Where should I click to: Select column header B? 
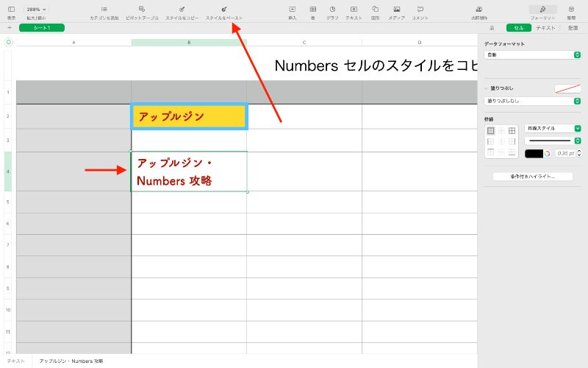pos(189,43)
